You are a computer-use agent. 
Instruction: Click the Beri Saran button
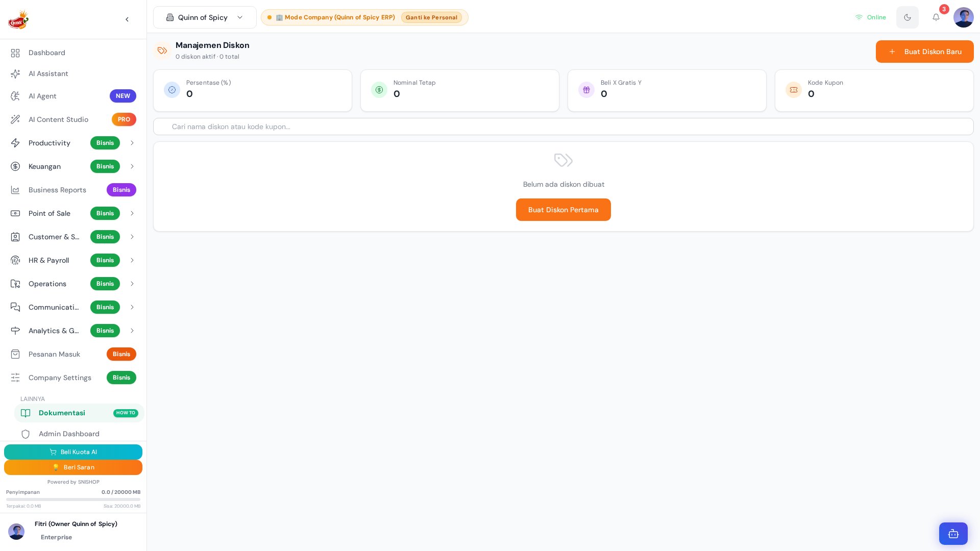73,467
